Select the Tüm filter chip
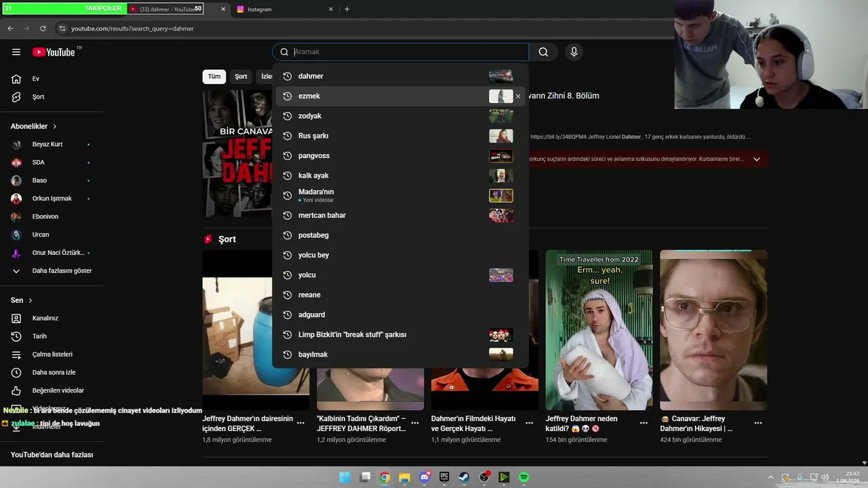The width and height of the screenshot is (868, 488). click(x=214, y=77)
